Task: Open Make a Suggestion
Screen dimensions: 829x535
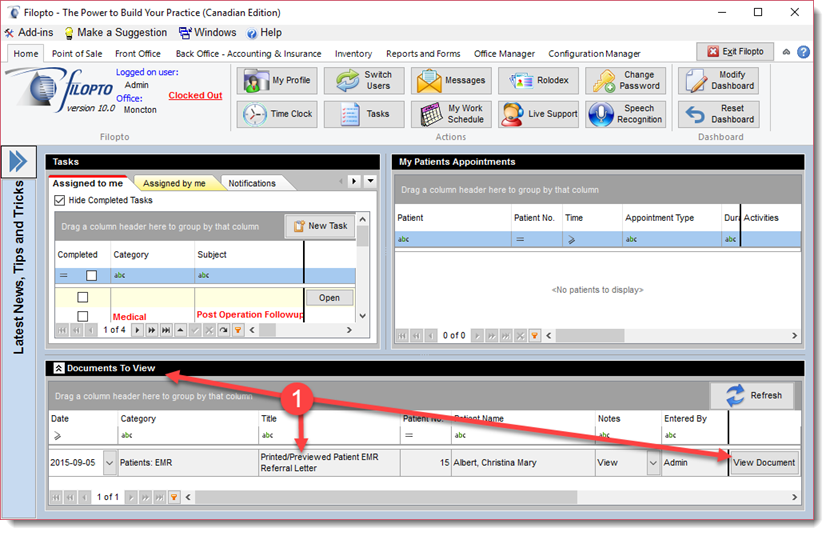Action: tap(115, 33)
